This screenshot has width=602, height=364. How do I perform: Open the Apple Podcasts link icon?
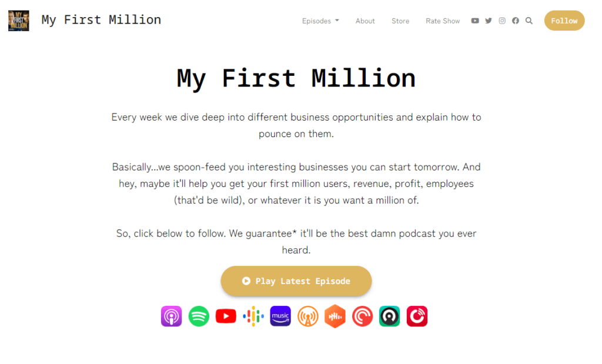click(171, 316)
